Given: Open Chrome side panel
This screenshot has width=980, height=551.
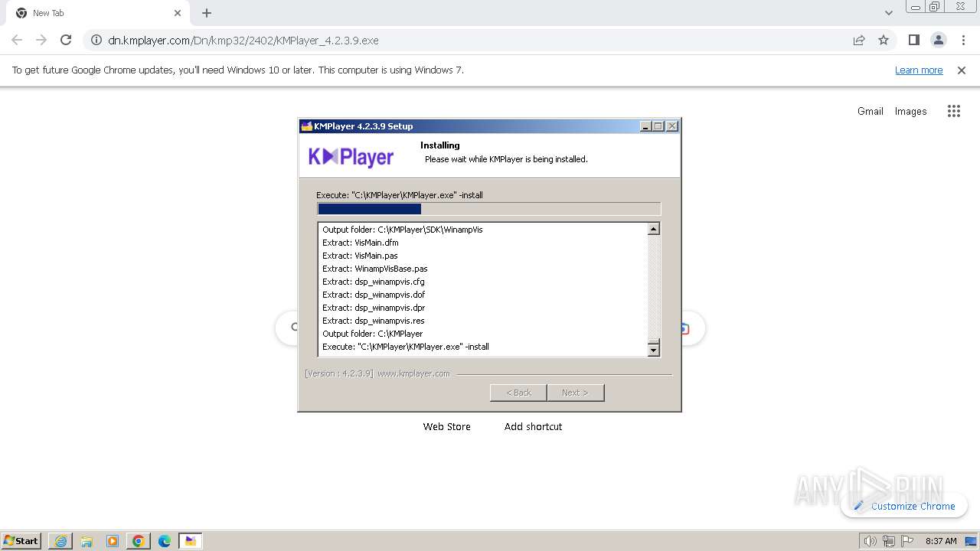Looking at the screenshot, I should tap(913, 40).
